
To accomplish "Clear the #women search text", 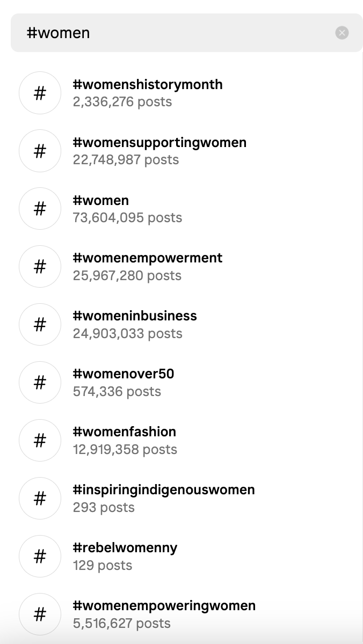I will [x=342, y=33].
